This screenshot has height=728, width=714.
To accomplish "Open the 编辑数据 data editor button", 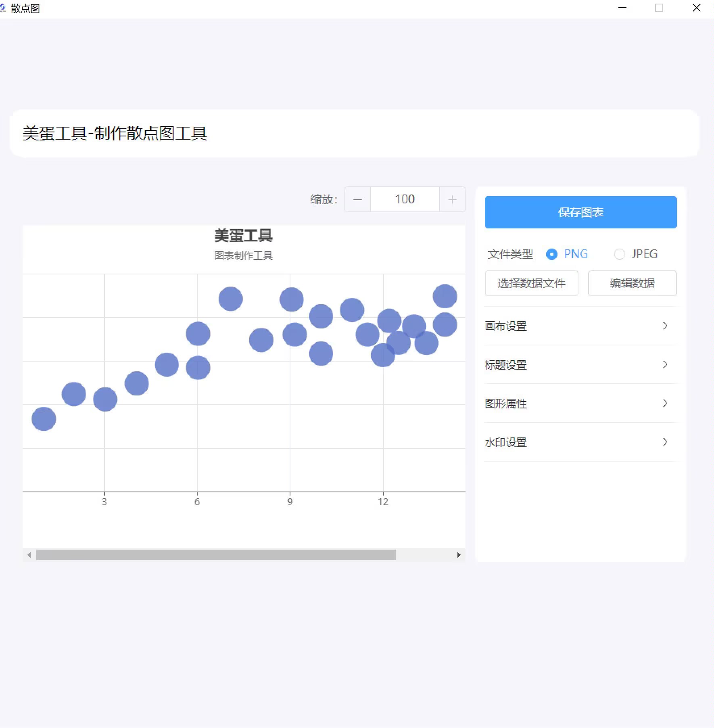I will click(x=632, y=283).
